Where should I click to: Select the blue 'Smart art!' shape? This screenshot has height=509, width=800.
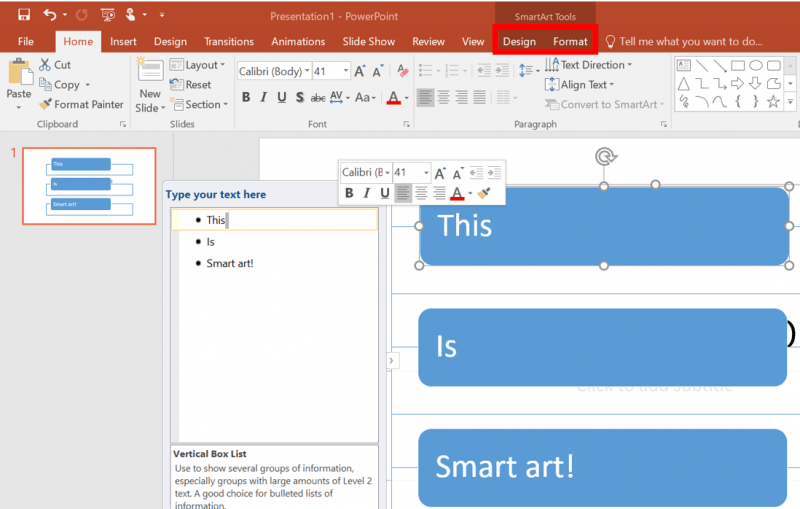coord(603,467)
